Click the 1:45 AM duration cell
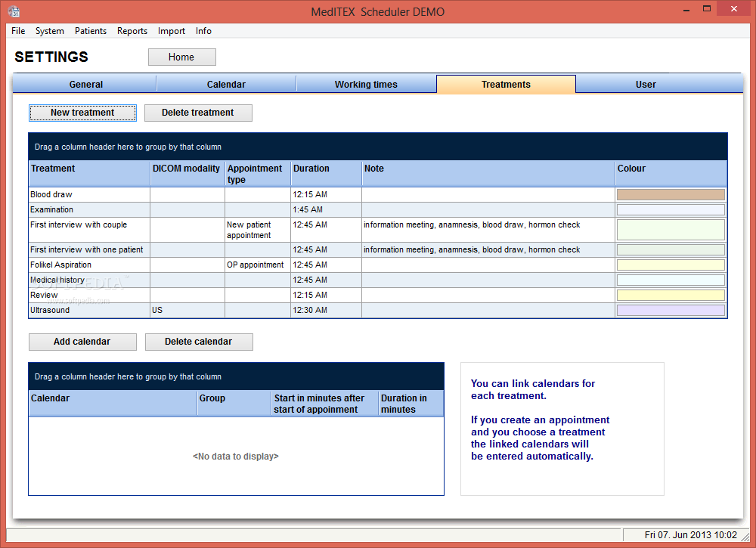Image resolution: width=756 pixels, height=548 pixels. (326, 209)
